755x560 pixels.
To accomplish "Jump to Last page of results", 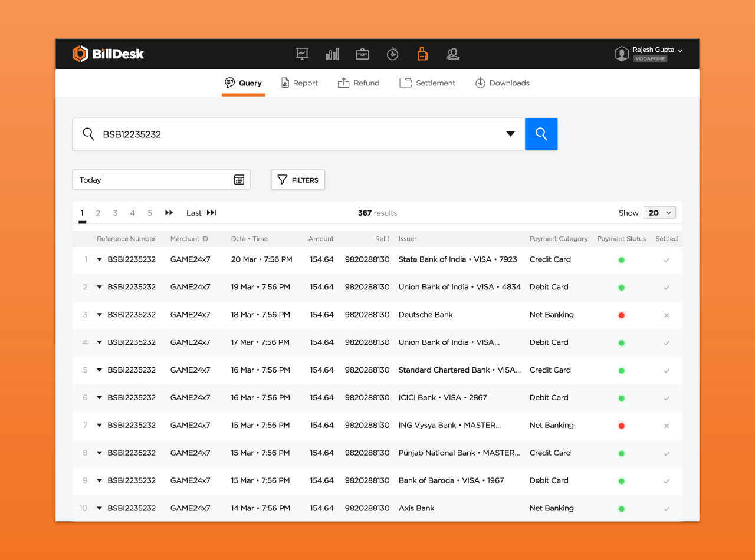I will [201, 213].
